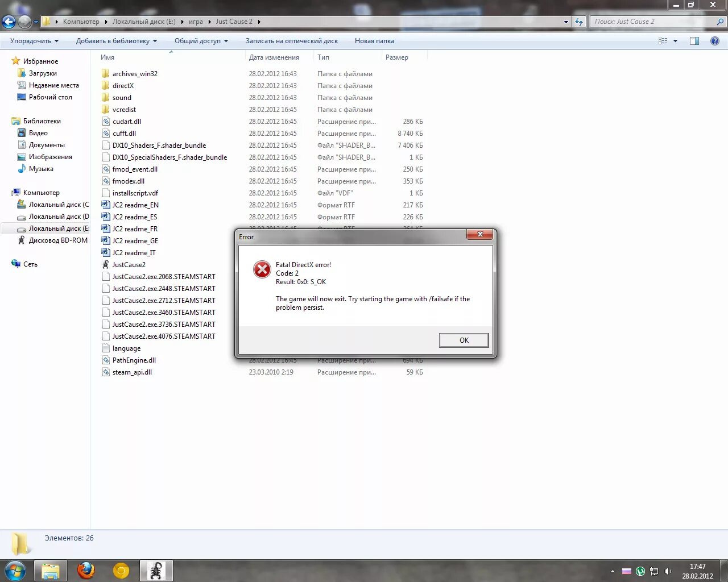Expand the arrow after 'Just Cause 2' breadcrumb

click(259, 22)
